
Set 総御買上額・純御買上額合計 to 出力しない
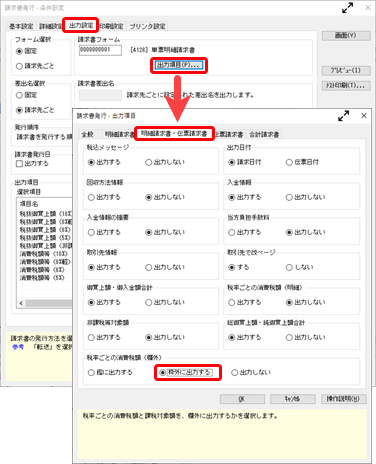[x=306, y=338]
